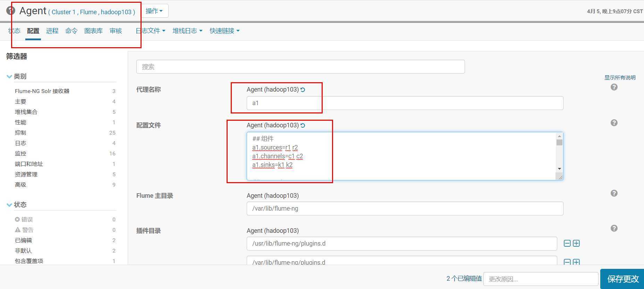The height and width of the screenshot is (289, 644).
Task: Open help icon for 代理名称 setting
Action: (x=614, y=87)
